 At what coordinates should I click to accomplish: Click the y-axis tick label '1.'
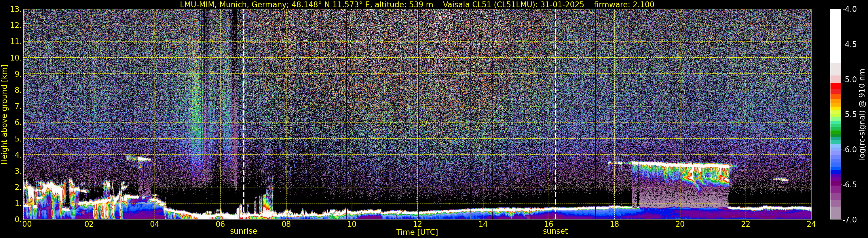point(18,203)
